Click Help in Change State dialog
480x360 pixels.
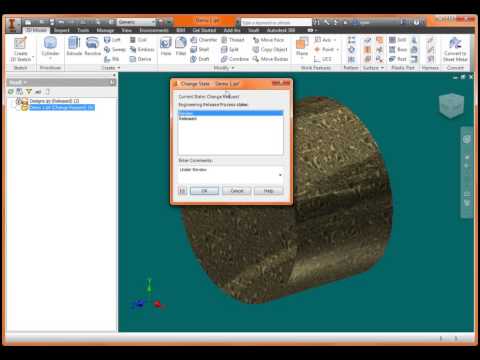tap(269, 191)
